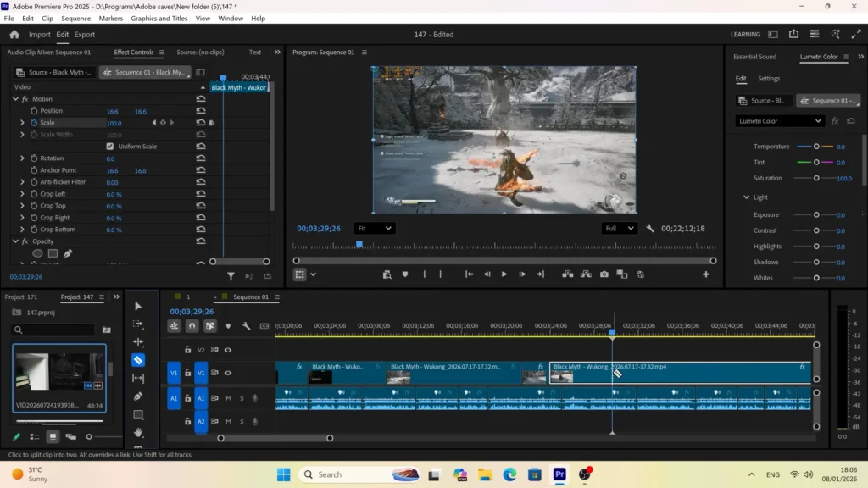The image size is (868, 488).
Task: Open the Graphics and Titles menu
Action: 159,19
